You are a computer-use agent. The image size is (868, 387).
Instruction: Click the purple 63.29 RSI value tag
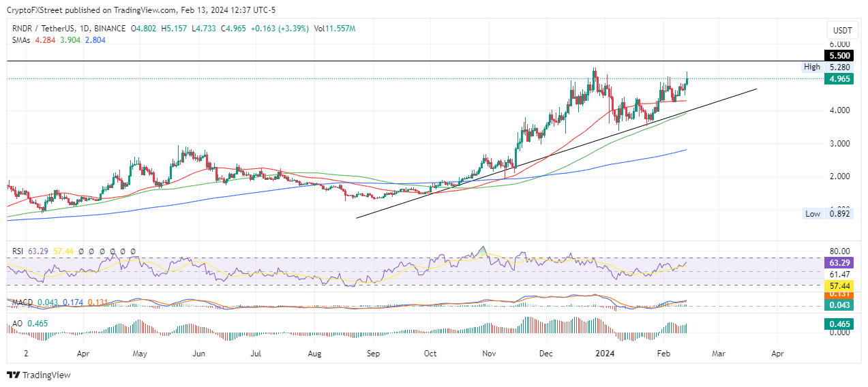(838, 262)
